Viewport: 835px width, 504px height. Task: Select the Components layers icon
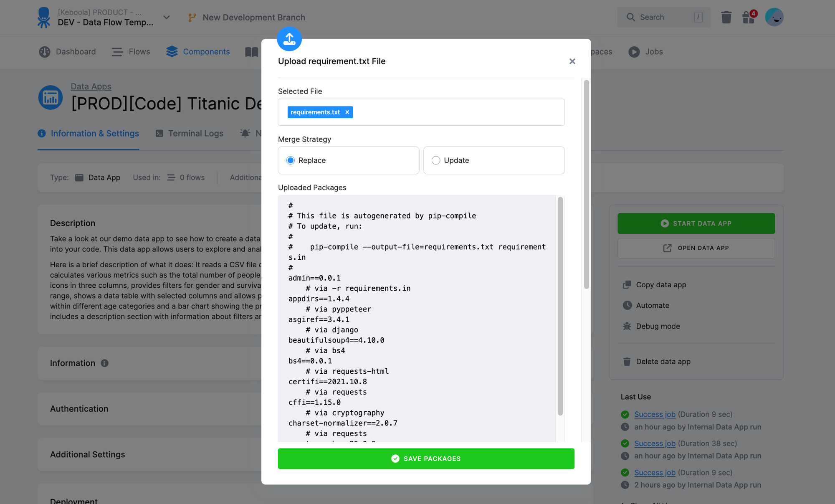pos(171,51)
